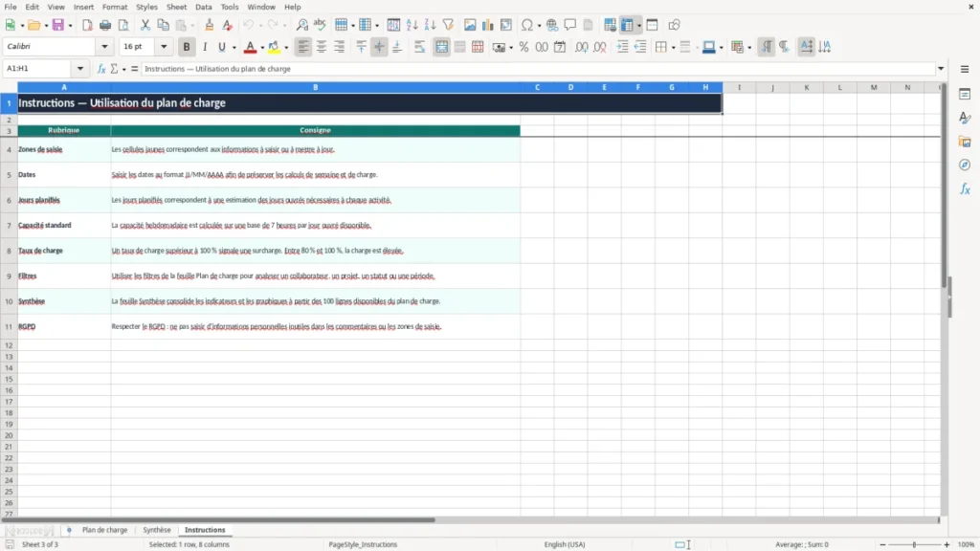Image resolution: width=980 pixels, height=551 pixels.
Task: Click the zoom out minus button
Action: click(x=882, y=544)
